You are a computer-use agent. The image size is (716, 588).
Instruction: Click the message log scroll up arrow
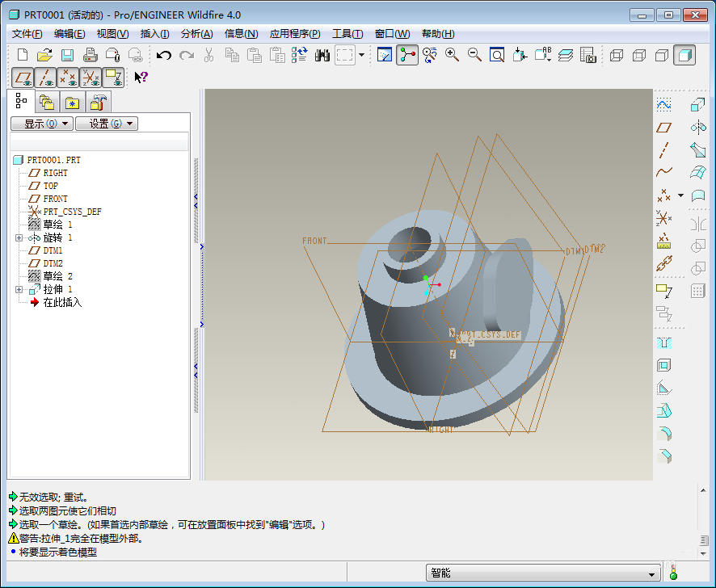point(703,491)
